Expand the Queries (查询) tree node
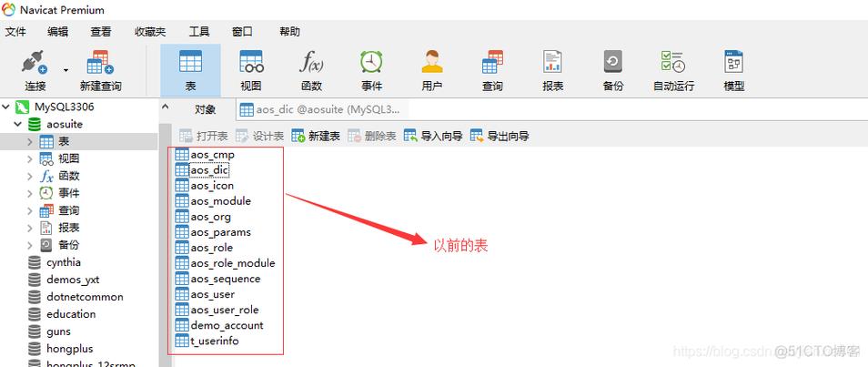This screenshot has width=868, height=367. [30, 210]
